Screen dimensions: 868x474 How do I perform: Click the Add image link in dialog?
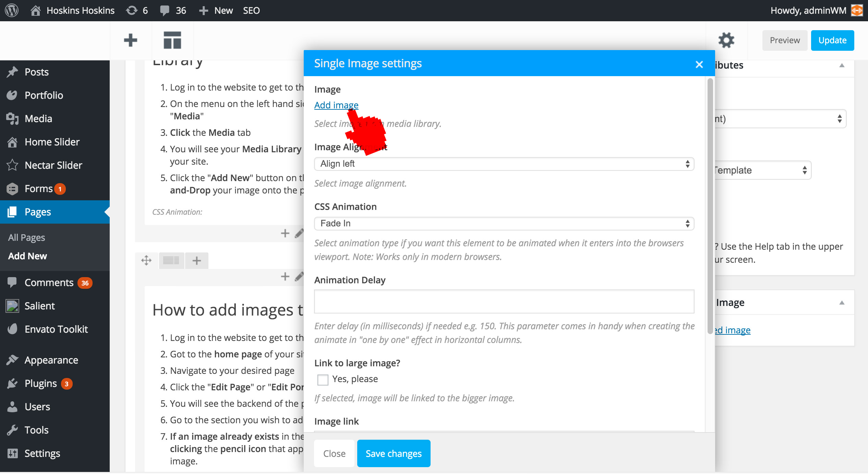(336, 105)
